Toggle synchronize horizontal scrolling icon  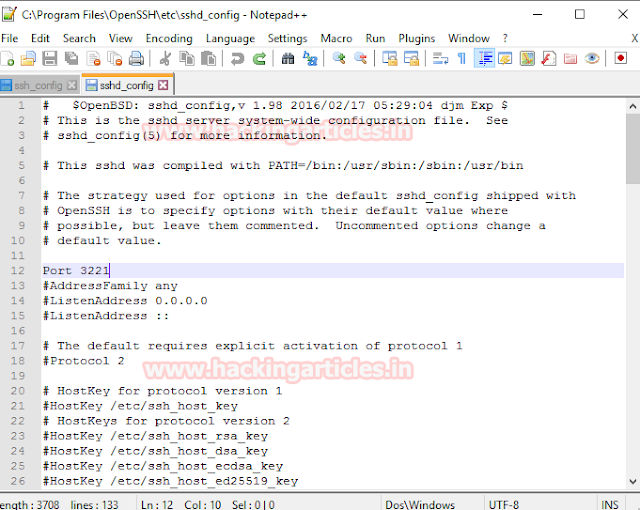411,59
